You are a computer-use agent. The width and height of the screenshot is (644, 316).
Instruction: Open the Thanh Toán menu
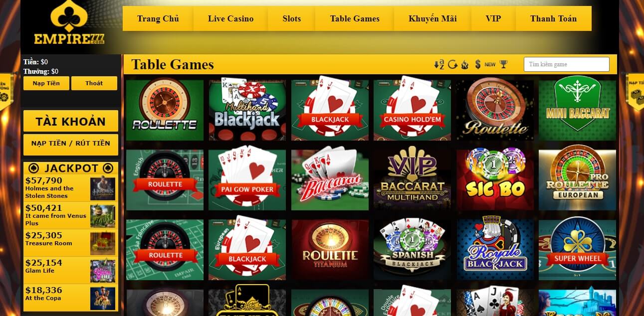553,18
